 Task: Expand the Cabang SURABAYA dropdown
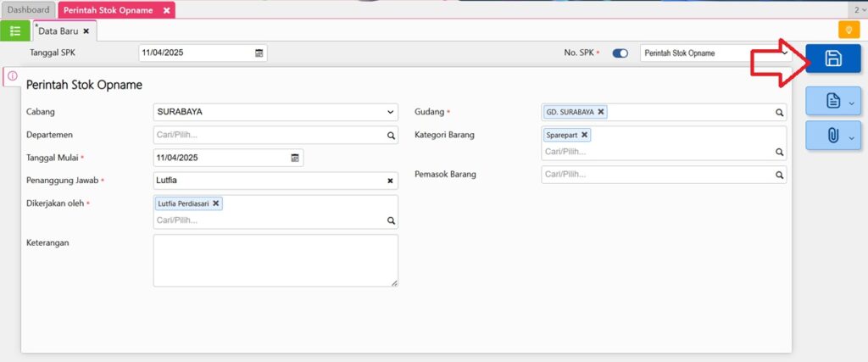pos(390,112)
